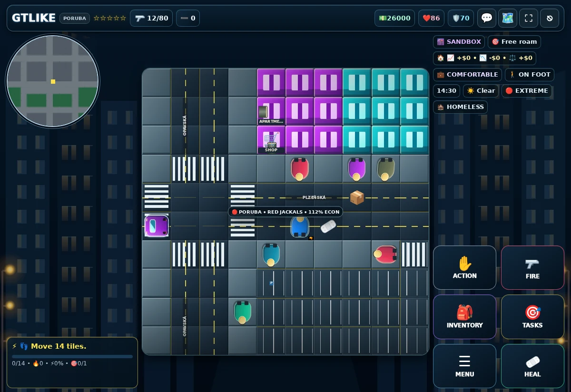571x392 pixels.
Task: Click the Poruba district badge
Action: [x=75, y=18]
